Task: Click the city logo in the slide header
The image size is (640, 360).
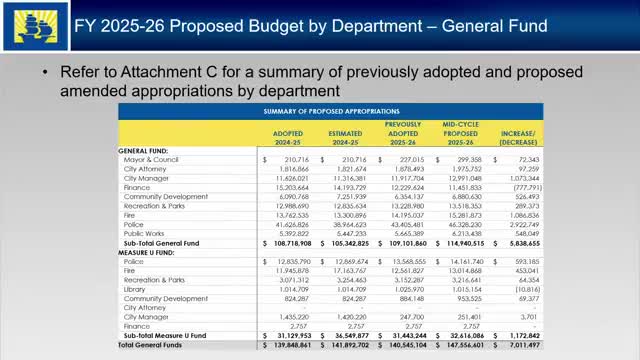Action: click(x=36, y=26)
